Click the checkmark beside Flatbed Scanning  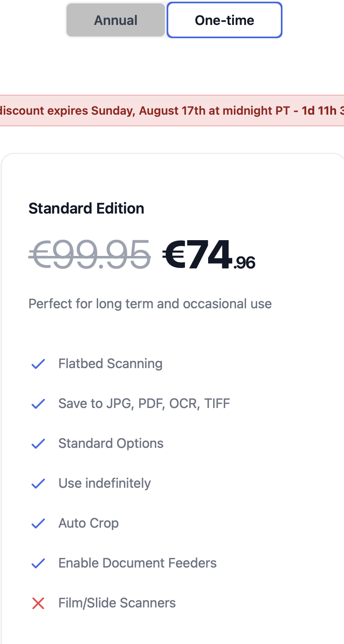[38, 364]
